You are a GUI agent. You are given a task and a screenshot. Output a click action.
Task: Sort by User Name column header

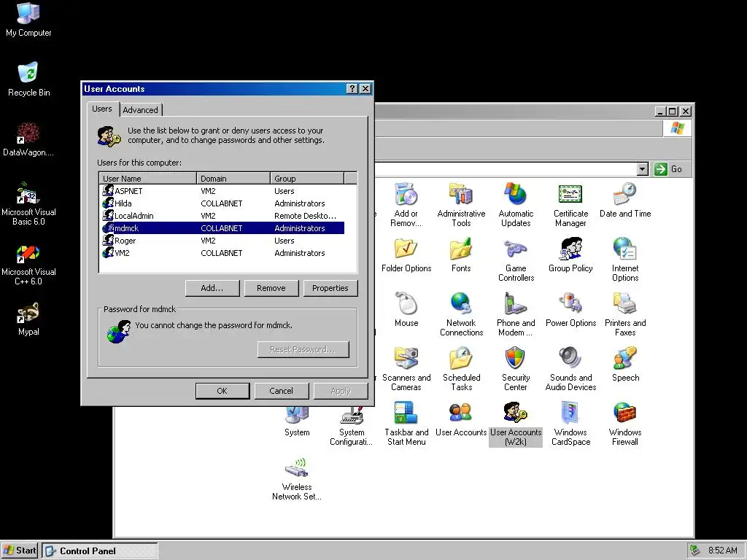(x=147, y=179)
